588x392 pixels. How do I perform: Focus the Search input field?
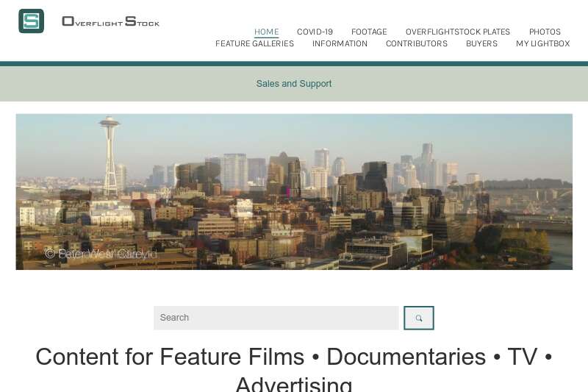[x=276, y=318]
